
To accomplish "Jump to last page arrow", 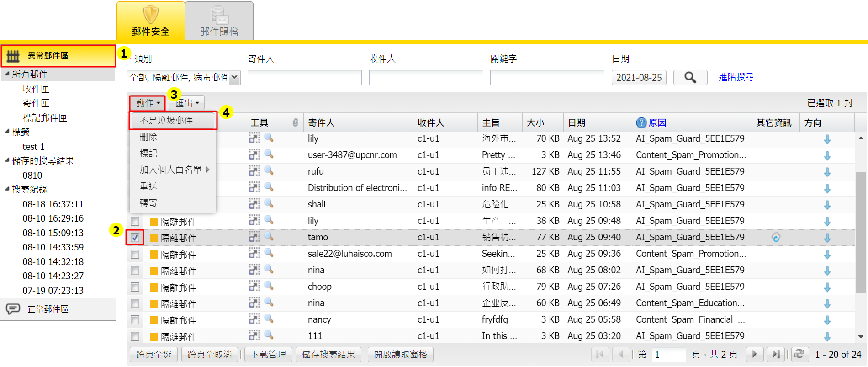I will (x=776, y=354).
